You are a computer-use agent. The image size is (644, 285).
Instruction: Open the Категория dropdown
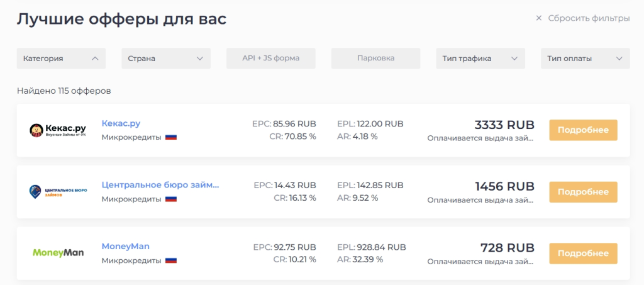pyautogui.click(x=61, y=59)
